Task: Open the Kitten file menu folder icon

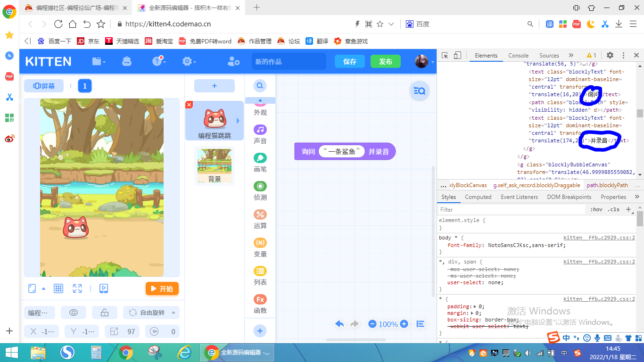Action: (99, 61)
